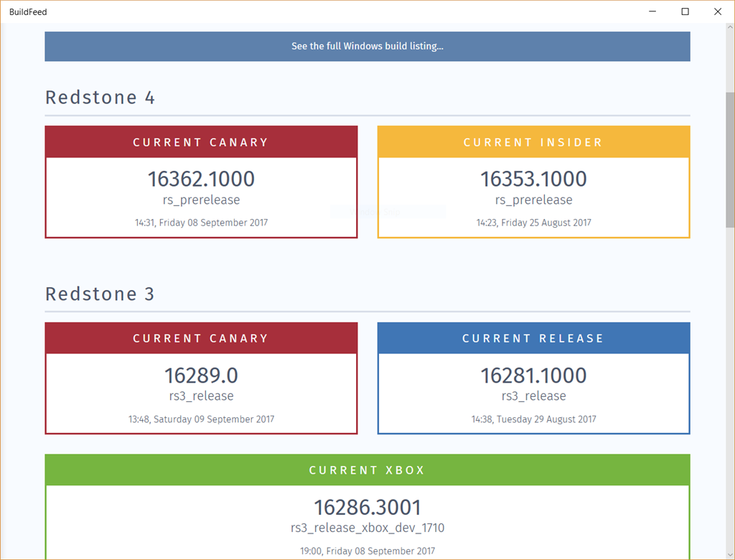
Task: Select Redstone 4 Current Canary header
Action: click(201, 142)
